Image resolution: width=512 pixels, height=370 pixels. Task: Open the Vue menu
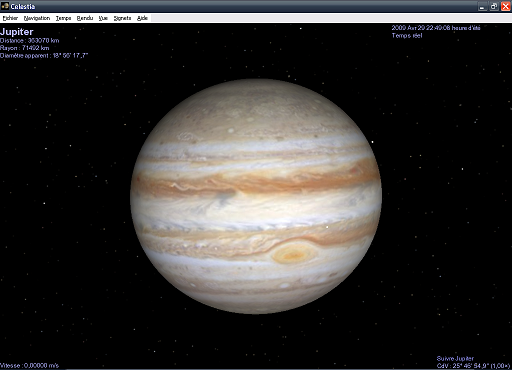point(103,18)
